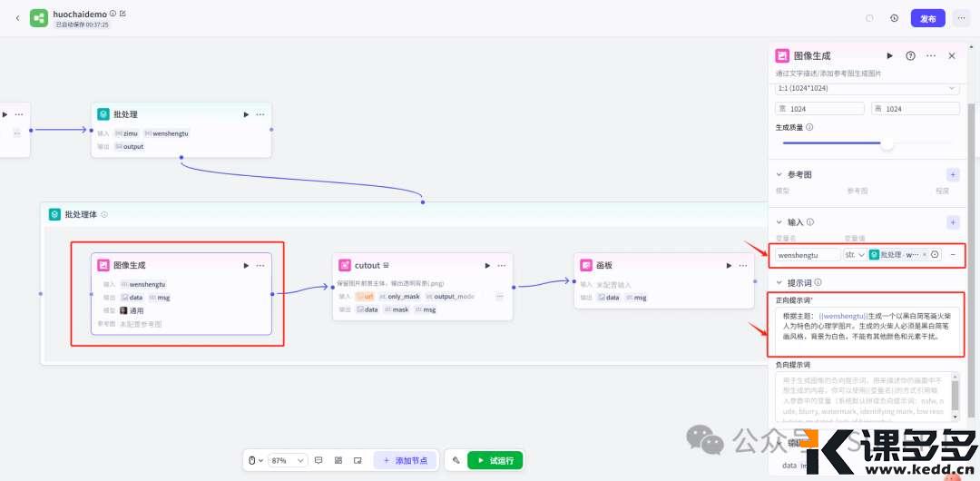Open the version history clock icon
Image resolution: width=980 pixels, height=481 pixels.
894,18
